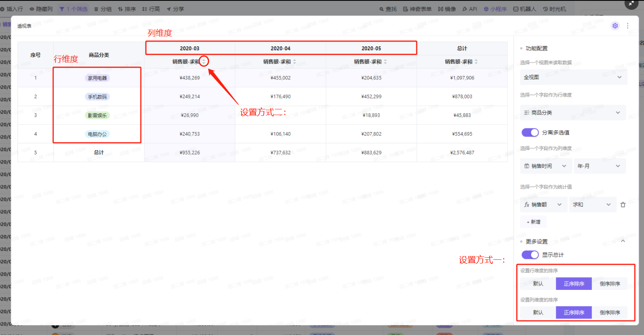The width and height of the screenshot is (644, 335).
Task: Select Default (默认) for column dimension sorting
Action: 538,313
